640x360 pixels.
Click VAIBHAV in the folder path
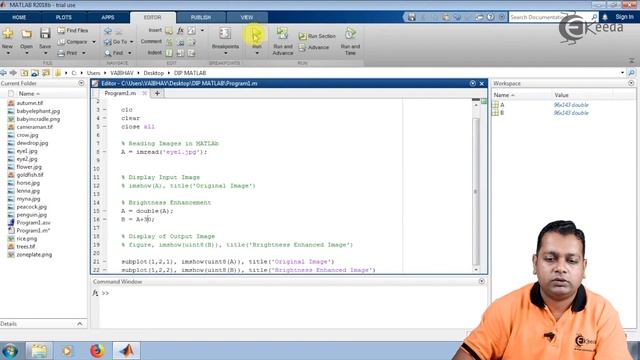point(122,73)
